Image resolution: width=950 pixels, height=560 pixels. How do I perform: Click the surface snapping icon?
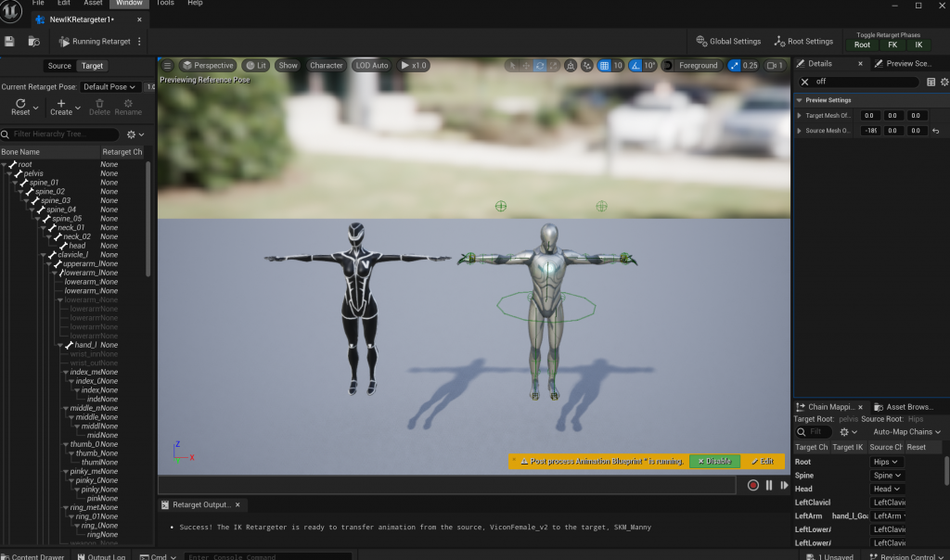coord(571,66)
